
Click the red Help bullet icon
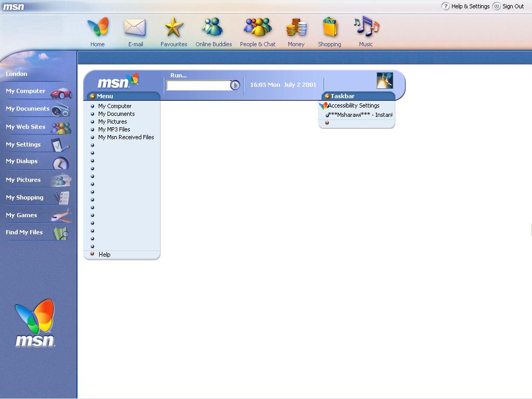coord(92,254)
